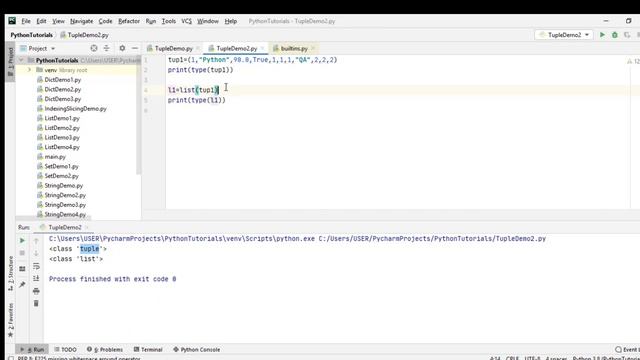Open the Window menu
This screenshot has width=640, height=360.
208,21
